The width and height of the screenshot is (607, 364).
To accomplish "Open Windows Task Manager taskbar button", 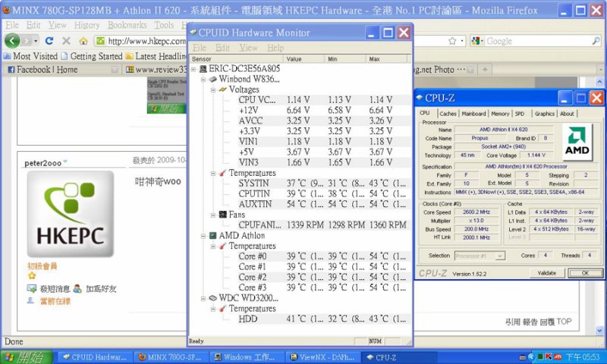I will [247, 357].
